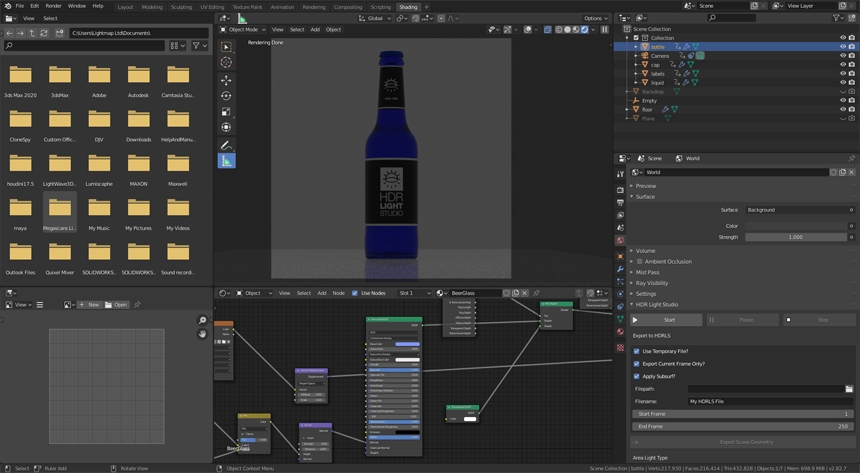Switch to Compositing workspace tab
Viewport: 860px width, 473px height.
(348, 7)
